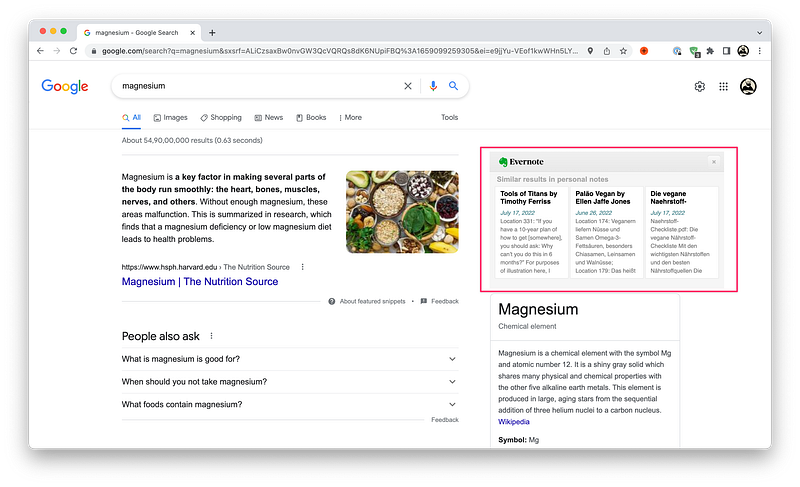The image size is (800, 487).
Task: Open the orange round extension icon
Action: coord(644,51)
